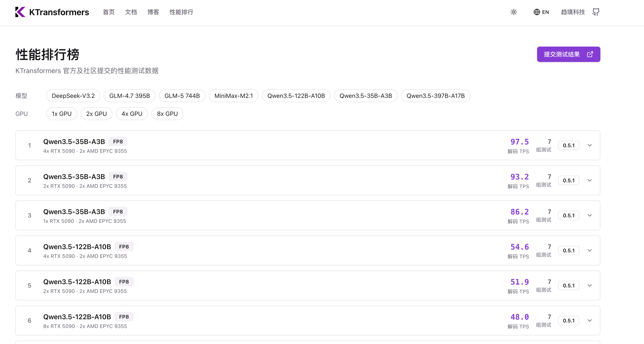Image resolution: width=644 pixels, height=344 pixels.
Task: Click the KTransformers brand name text
Action: point(59,12)
